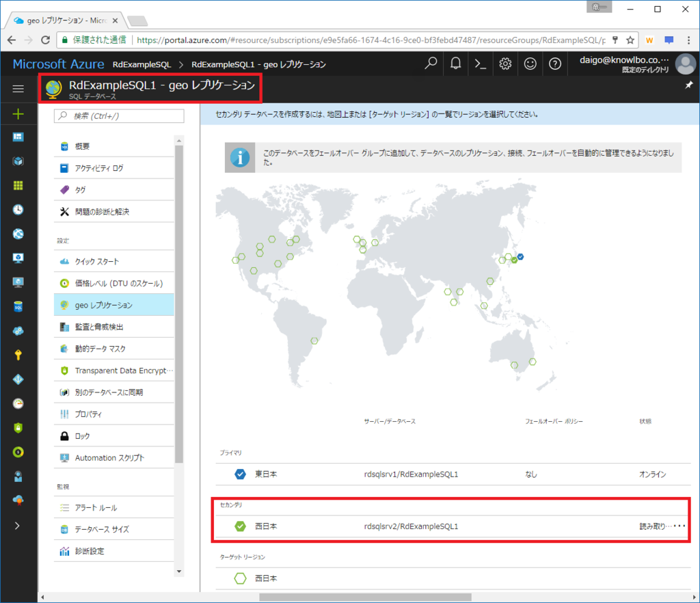Expand more services chevron at sidebar bottom

tap(17, 526)
